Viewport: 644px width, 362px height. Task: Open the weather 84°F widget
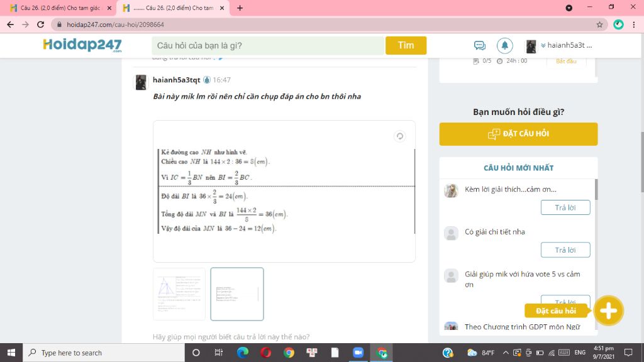480,353
